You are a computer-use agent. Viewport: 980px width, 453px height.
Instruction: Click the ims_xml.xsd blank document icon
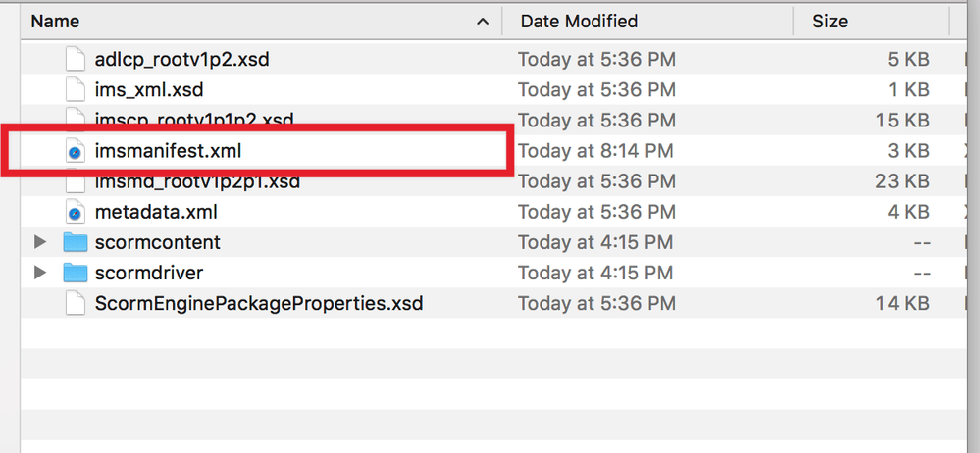click(75, 90)
